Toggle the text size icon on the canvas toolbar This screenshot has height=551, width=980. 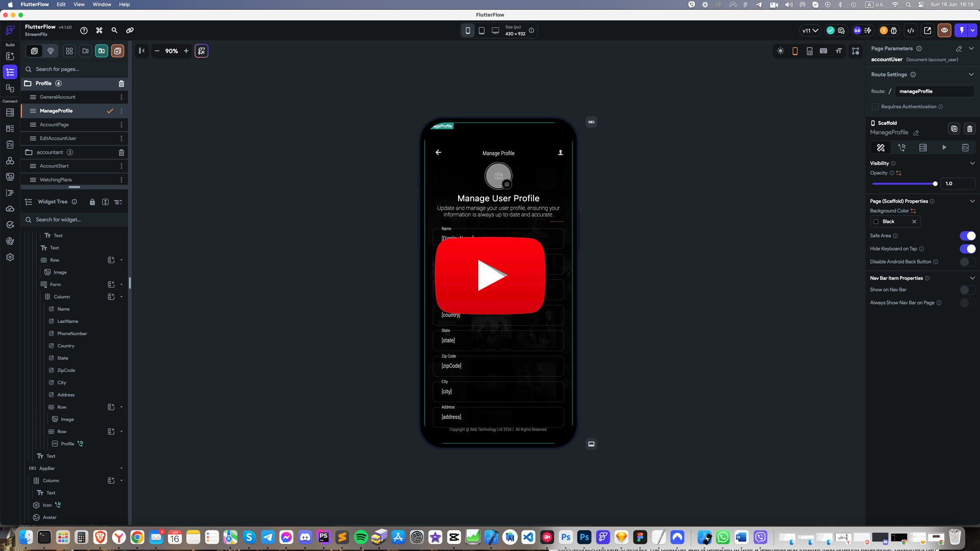click(839, 51)
